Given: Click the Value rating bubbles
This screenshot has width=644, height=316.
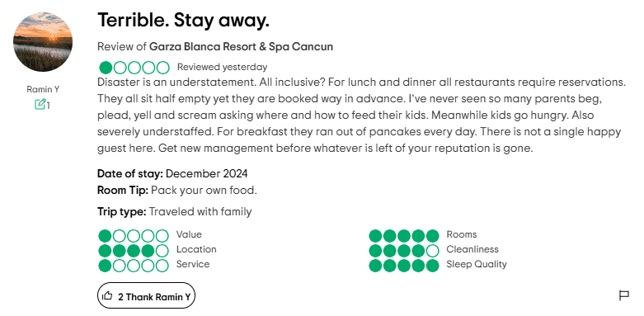Looking at the screenshot, I should tap(134, 236).
